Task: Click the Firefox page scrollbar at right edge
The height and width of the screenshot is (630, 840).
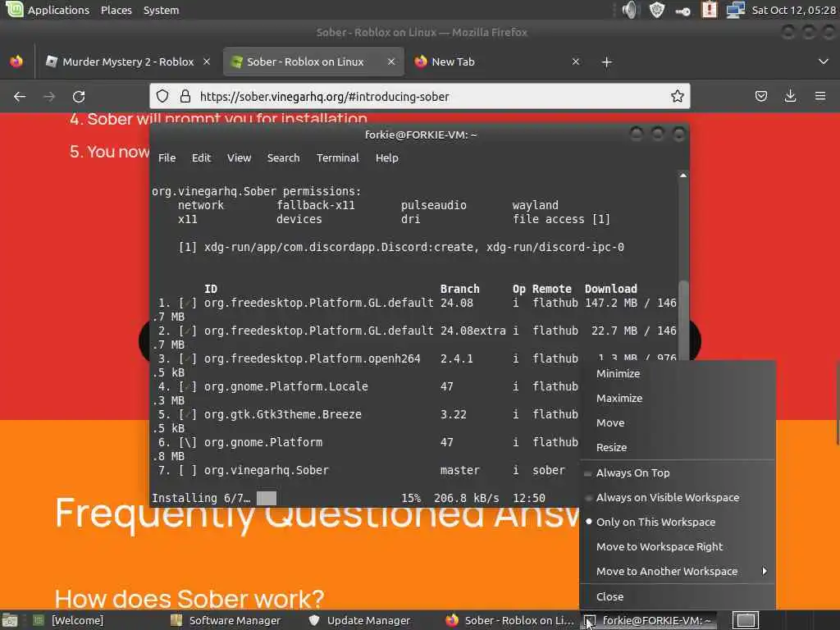Action: coord(838,403)
